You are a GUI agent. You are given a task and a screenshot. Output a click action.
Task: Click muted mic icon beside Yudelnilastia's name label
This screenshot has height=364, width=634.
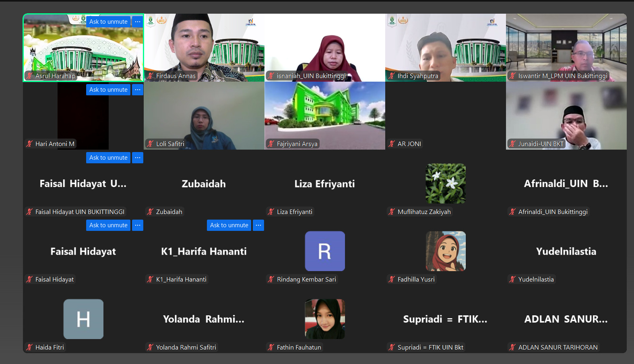(512, 279)
